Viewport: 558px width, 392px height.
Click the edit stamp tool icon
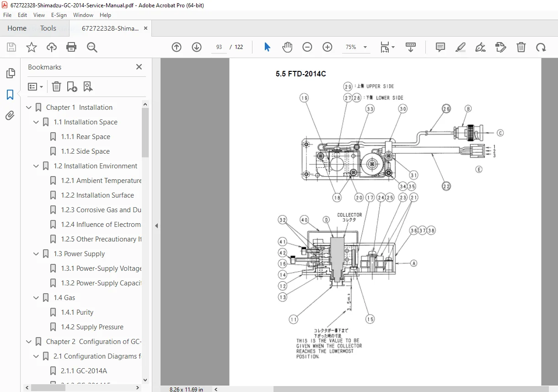(501, 47)
